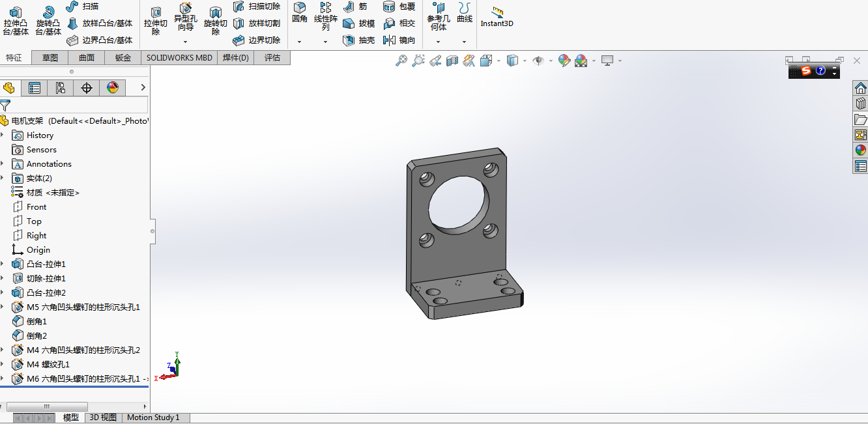Switch to the 草图 sketch tab

tap(50, 57)
